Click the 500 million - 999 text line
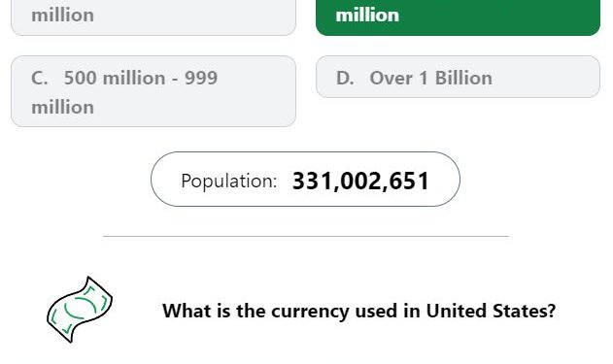Viewport: 613px width, 364px height. pos(141,78)
